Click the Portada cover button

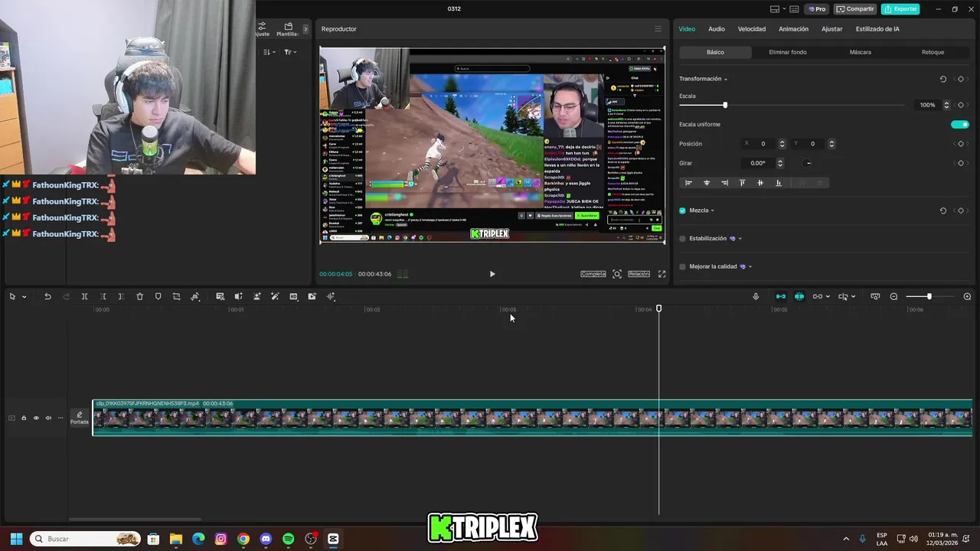tap(80, 418)
